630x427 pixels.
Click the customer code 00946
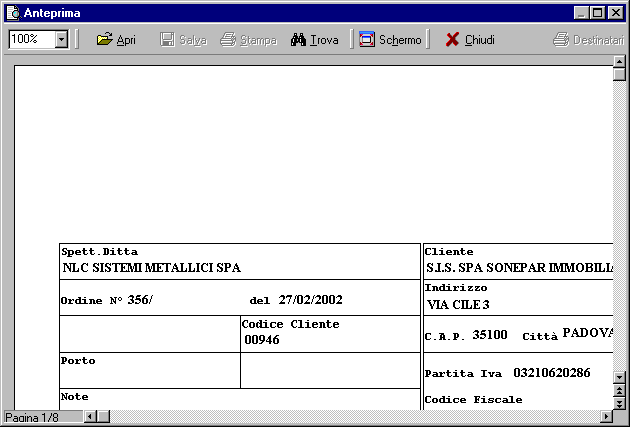click(262, 340)
